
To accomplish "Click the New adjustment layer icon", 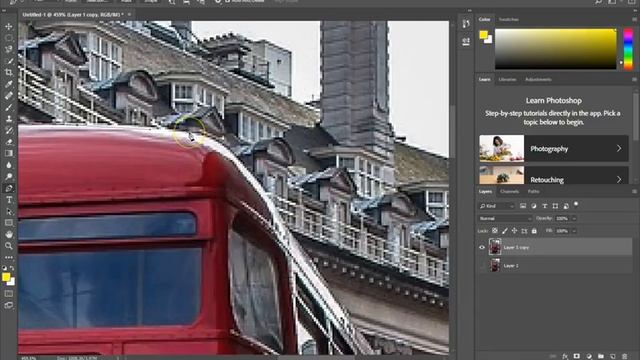I will [x=589, y=356].
